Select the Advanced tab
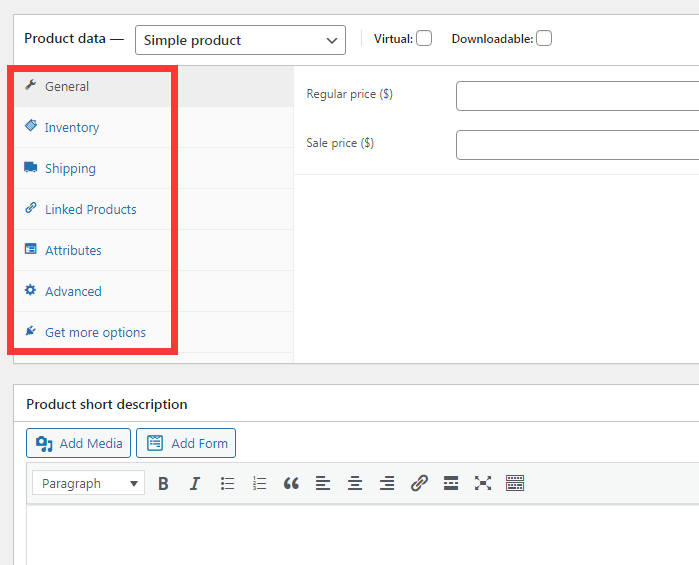 coord(154,291)
